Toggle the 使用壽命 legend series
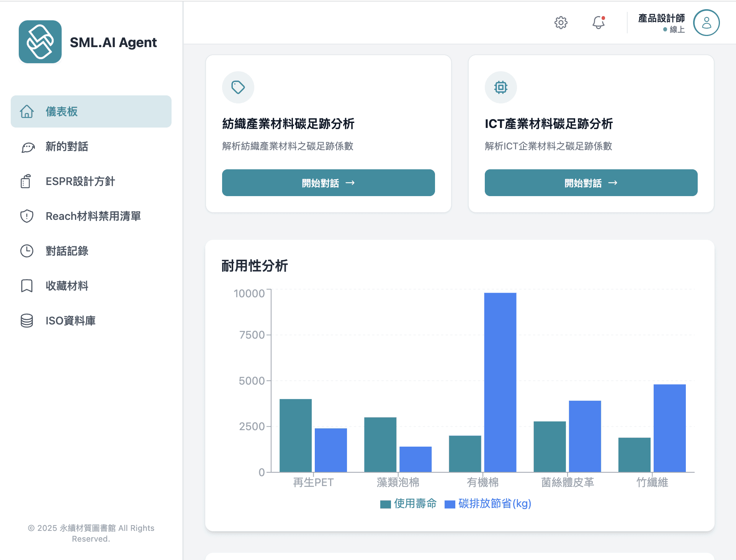Image resolution: width=736 pixels, height=560 pixels. point(408,503)
